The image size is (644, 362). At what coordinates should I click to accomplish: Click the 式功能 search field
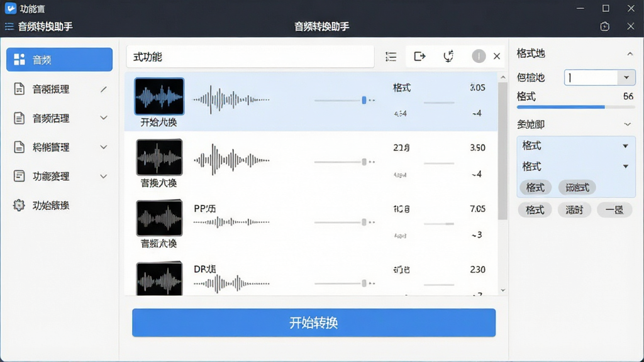click(250, 57)
